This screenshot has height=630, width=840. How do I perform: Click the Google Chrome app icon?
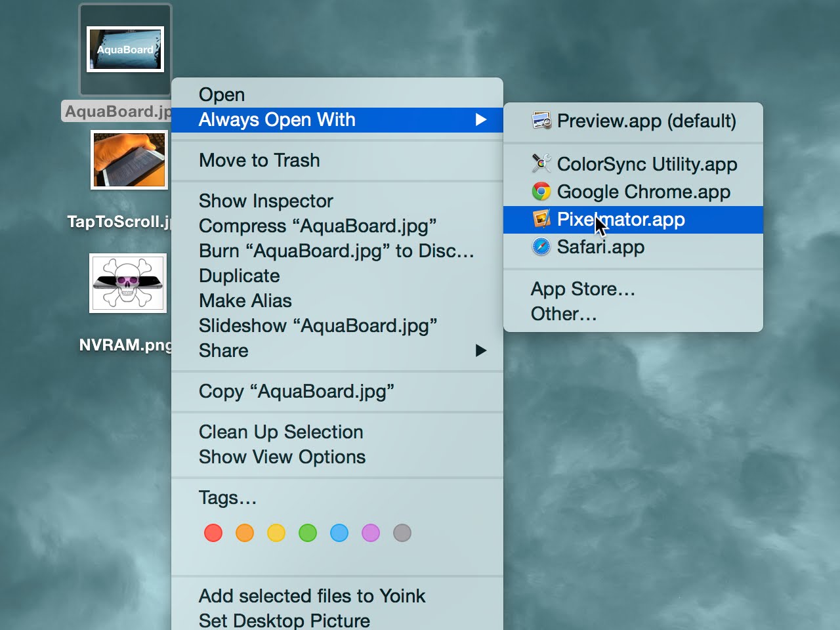point(541,192)
